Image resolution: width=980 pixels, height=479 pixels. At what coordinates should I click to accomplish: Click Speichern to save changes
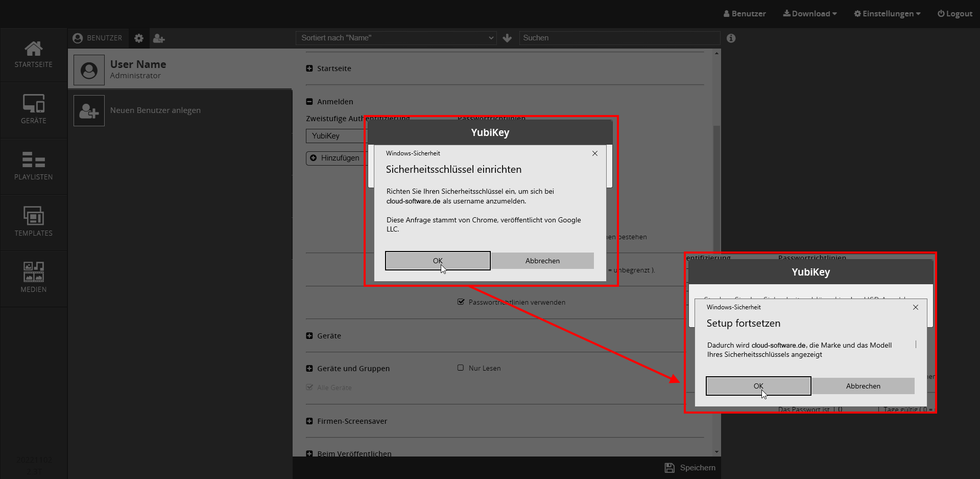pos(690,468)
